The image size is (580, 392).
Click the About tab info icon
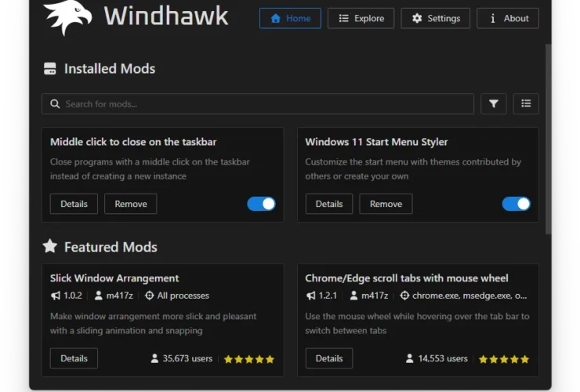[x=492, y=18]
